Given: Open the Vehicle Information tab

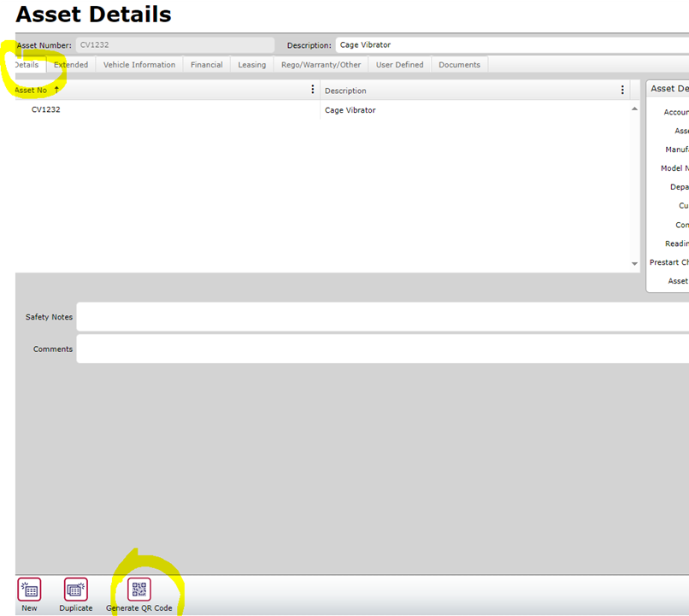Looking at the screenshot, I should pos(139,65).
